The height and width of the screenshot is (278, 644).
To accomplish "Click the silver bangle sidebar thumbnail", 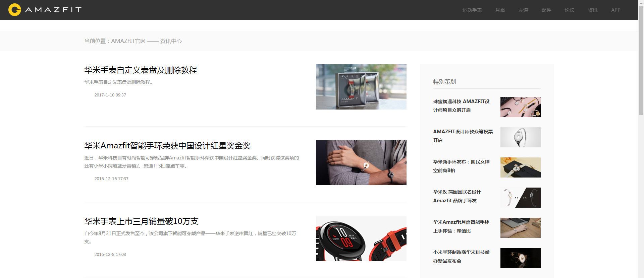I will (520, 137).
